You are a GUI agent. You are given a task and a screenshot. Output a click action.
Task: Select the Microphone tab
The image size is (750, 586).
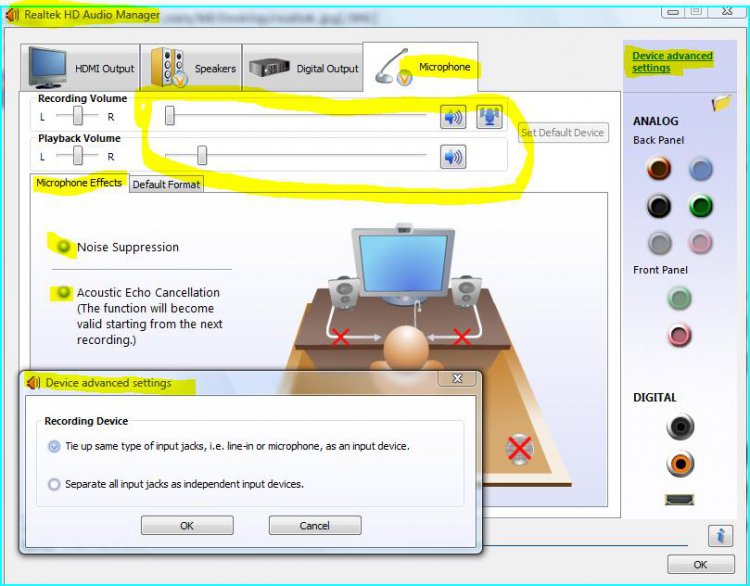pyautogui.click(x=420, y=67)
